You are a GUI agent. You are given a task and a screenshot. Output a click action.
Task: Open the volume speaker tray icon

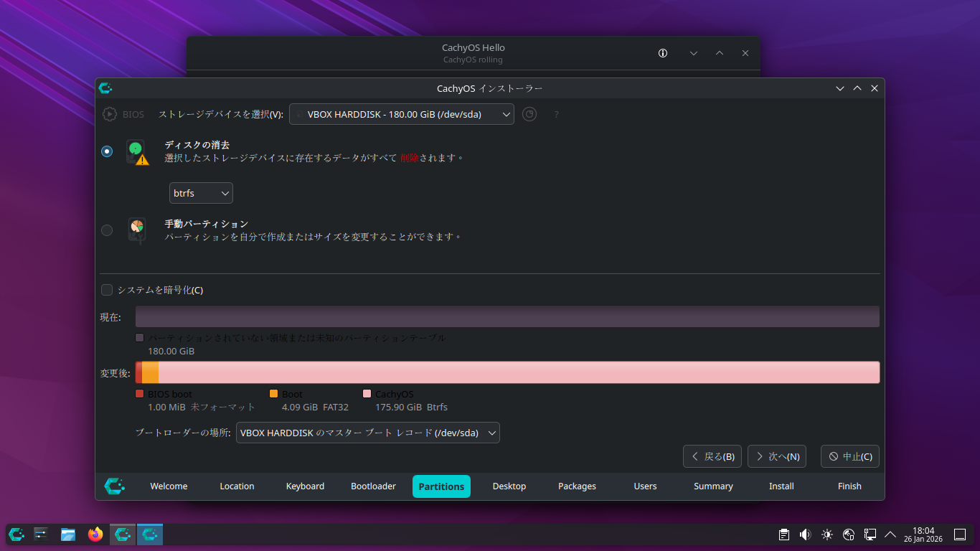pyautogui.click(x=806, y=534)
